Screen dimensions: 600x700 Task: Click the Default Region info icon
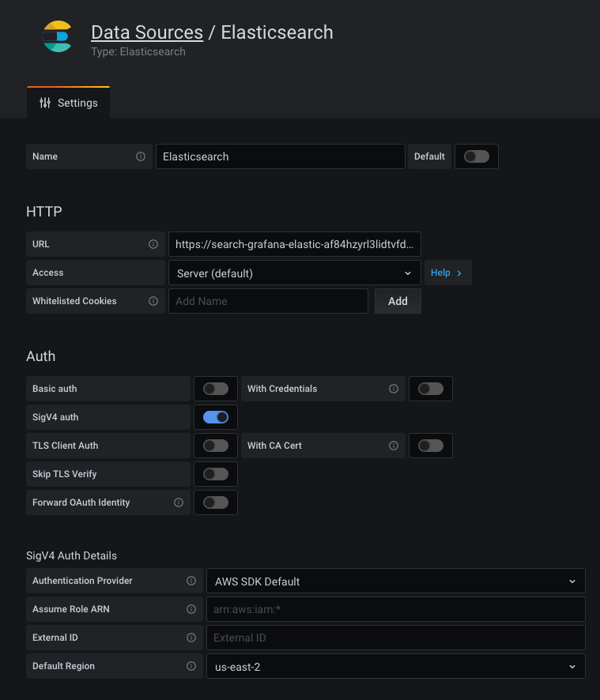[x=191, y=665]
